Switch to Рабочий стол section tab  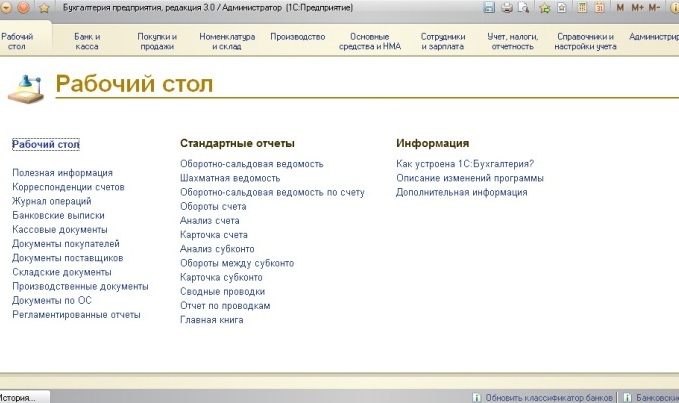click(17, 42)
